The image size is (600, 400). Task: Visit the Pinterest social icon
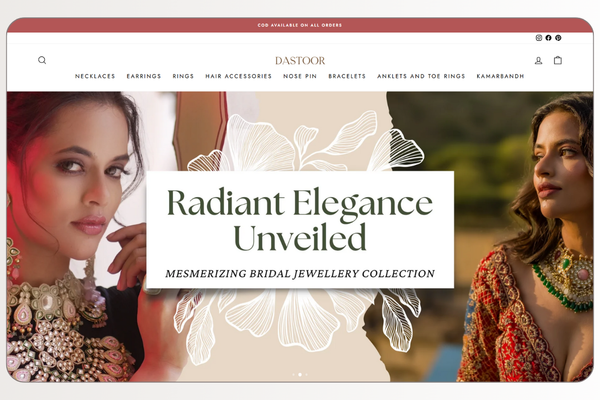tap(558, 38)
